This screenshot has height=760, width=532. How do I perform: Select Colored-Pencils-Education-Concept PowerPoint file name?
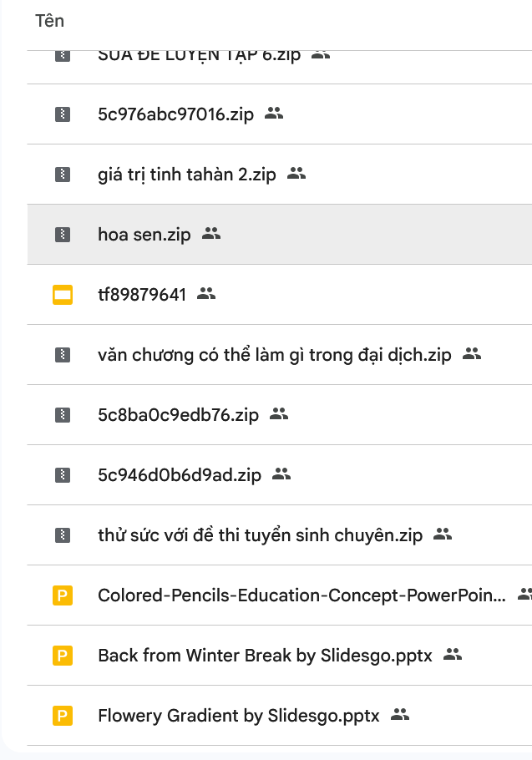pyautogui.click(x=301, y=595)
